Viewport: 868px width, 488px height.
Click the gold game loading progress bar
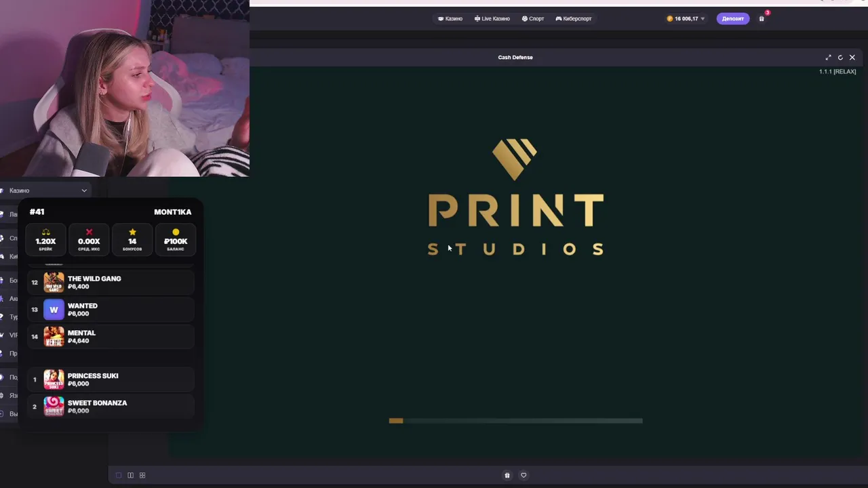[515, 421]
